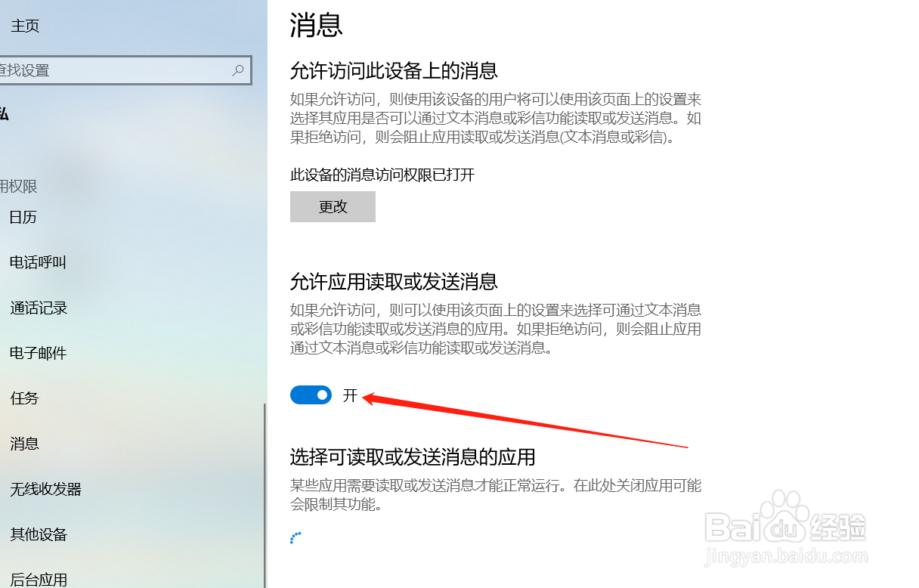Select 日历 in the sidebar
The width and height of the screenshot is (919, 588).
click(23, 218)
